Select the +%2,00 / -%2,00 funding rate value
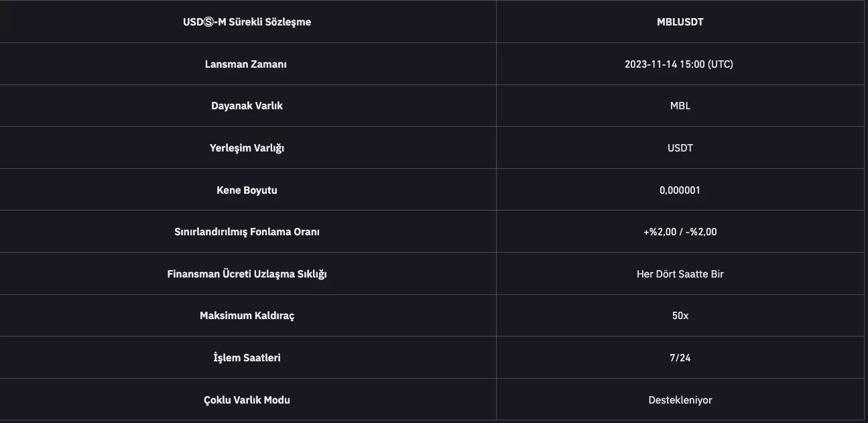The height and width of the screenshot is (423, 868). [x=680, y=232]
